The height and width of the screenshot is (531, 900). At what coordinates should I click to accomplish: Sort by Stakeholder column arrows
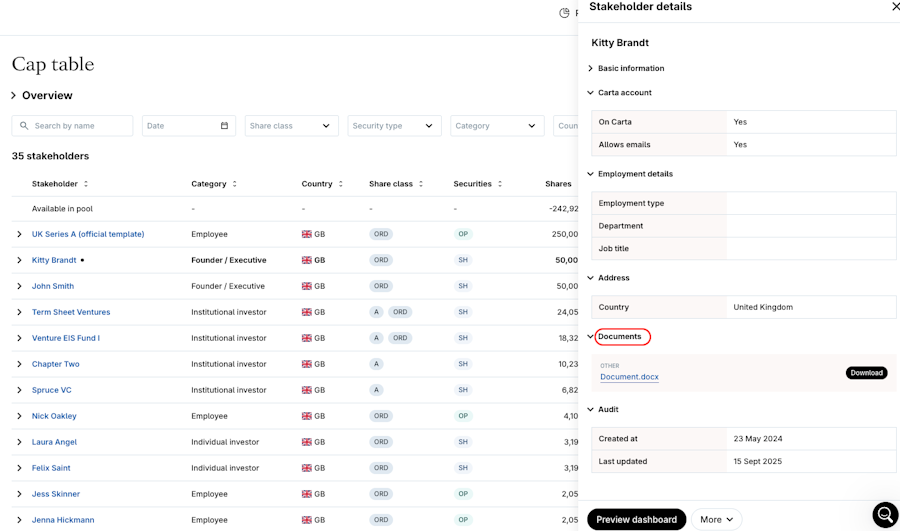point(86,184)
